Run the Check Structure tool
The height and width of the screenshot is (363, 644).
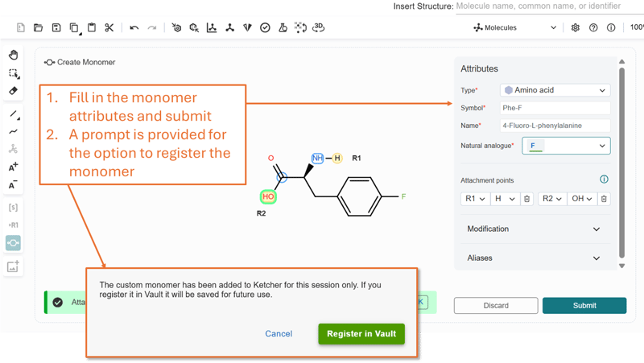265,28
